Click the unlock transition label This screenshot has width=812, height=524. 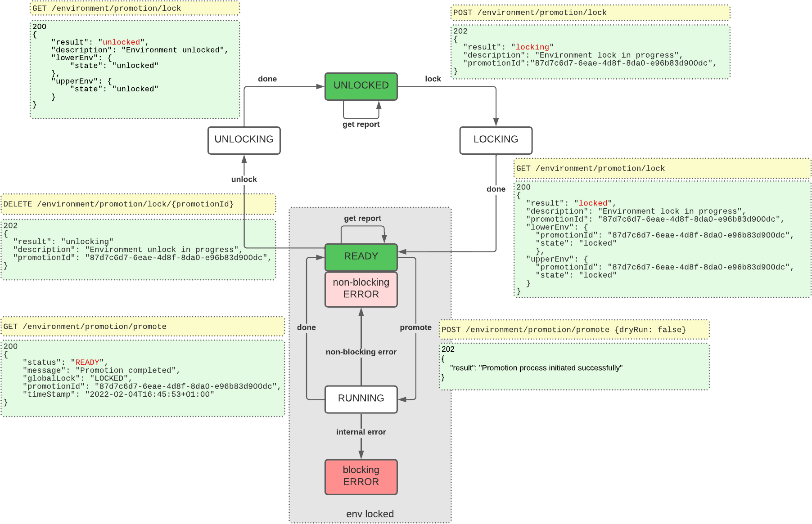click(x=244, y=179)
